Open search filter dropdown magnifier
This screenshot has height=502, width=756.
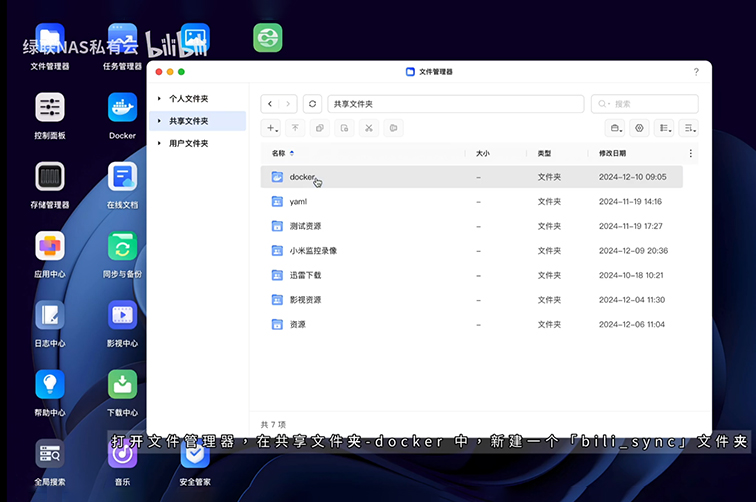604,104
